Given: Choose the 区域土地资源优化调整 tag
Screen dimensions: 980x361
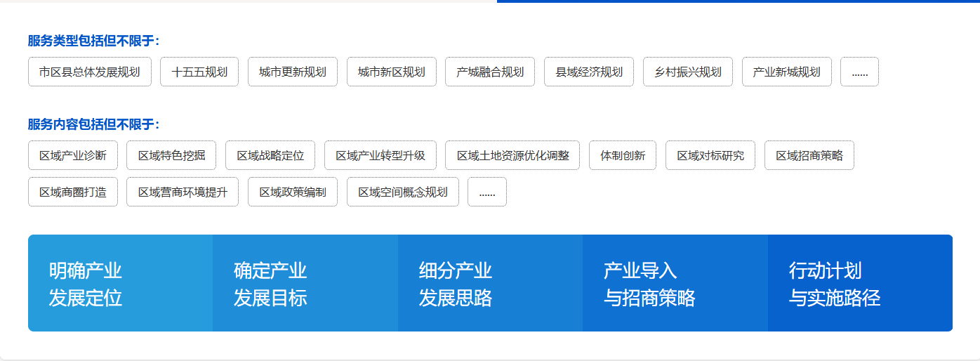Looking at the screenshot, I should coord(512,155).
